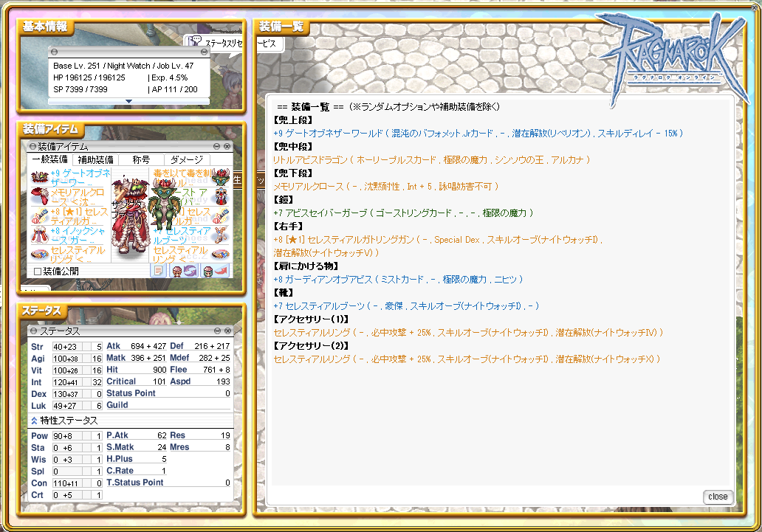Click the Str value field 40+23

tap(66, 346)
